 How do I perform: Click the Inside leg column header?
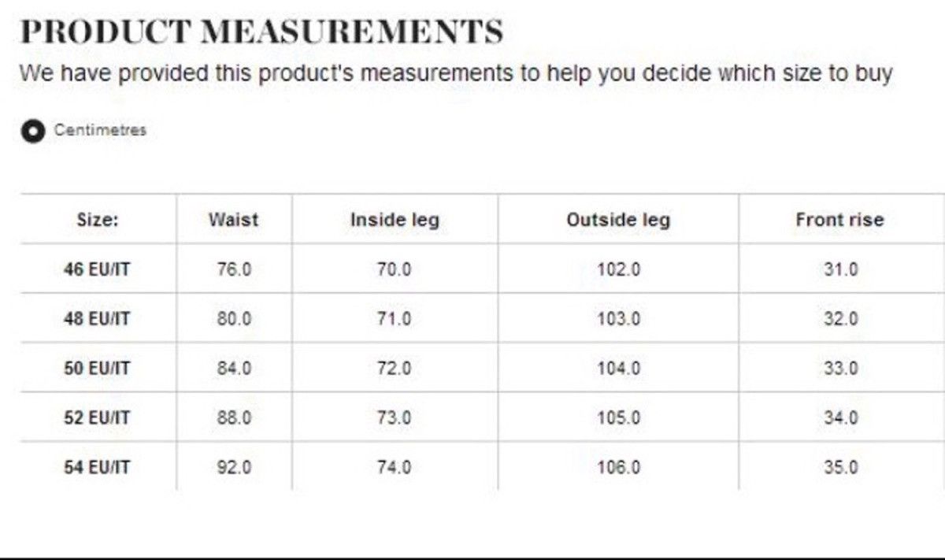click(395, 221)
